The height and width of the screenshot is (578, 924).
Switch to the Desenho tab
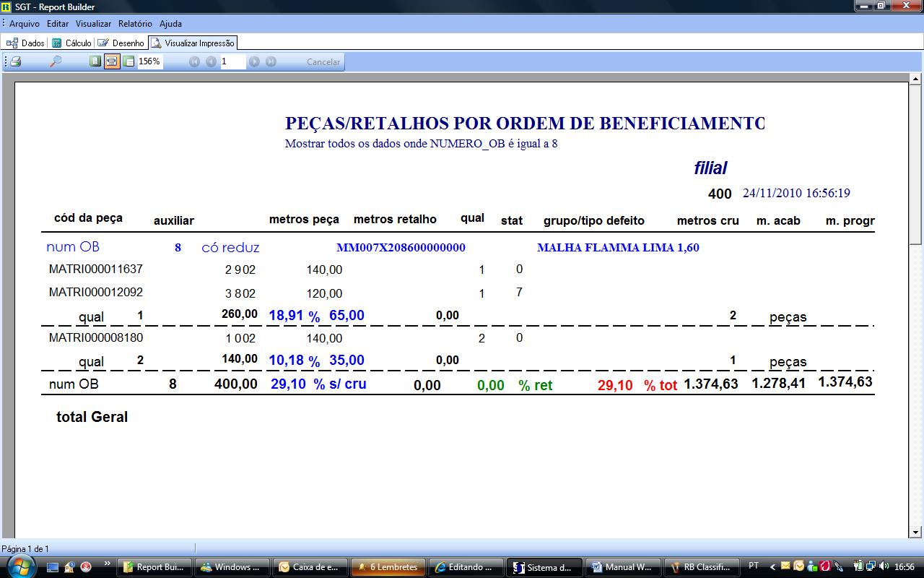[x=121, y=43]
